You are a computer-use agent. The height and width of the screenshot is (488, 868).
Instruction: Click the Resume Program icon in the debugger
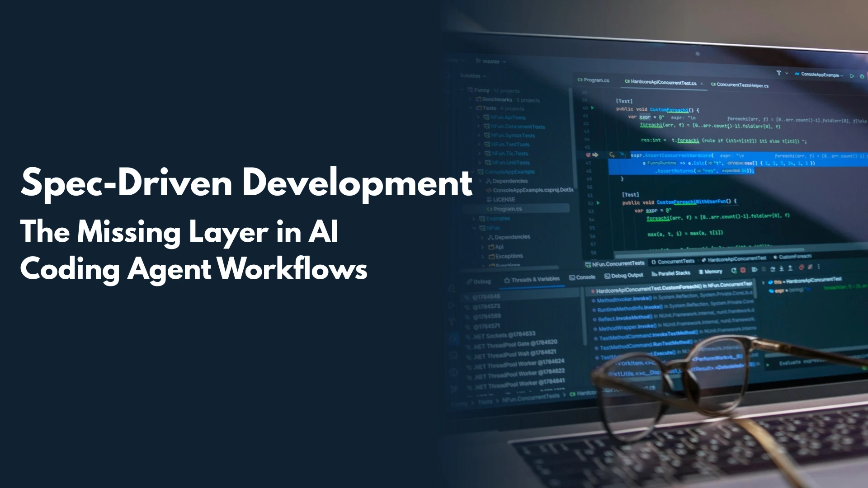755,269
